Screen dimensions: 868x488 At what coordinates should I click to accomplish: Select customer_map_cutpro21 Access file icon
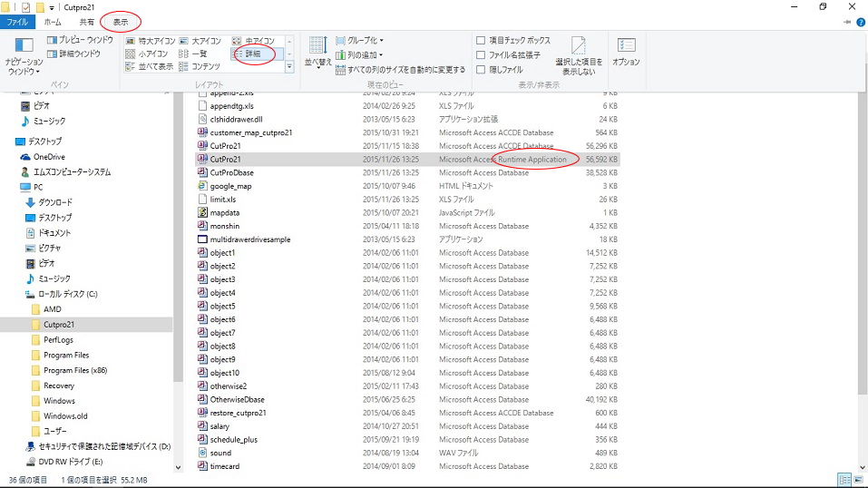[202, 132]
